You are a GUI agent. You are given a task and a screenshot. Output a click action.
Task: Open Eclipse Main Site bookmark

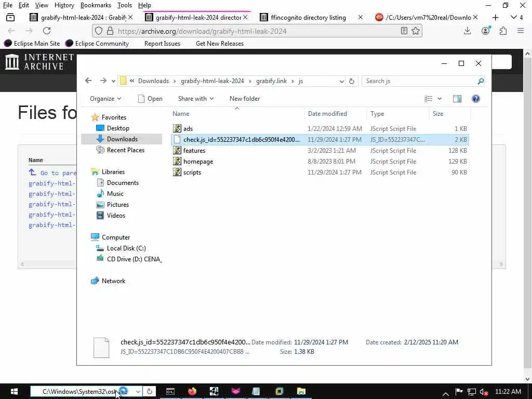pos(32,44)
